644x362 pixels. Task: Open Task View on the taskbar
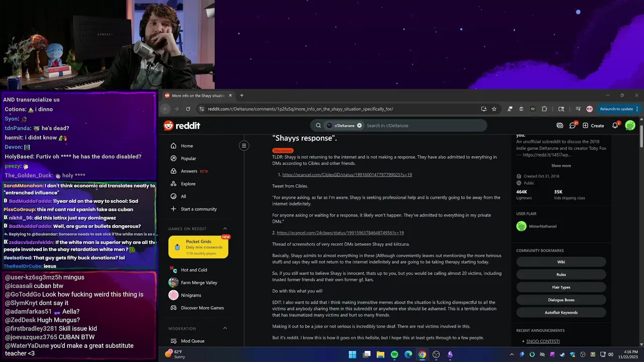click(x=367, y=354)
